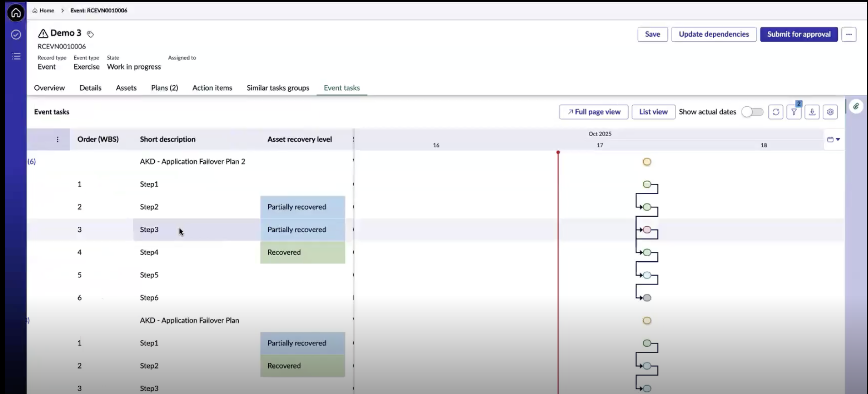Open the calendar scale dropdown in timeline header
868x394 pixels.
pos(834,139)
